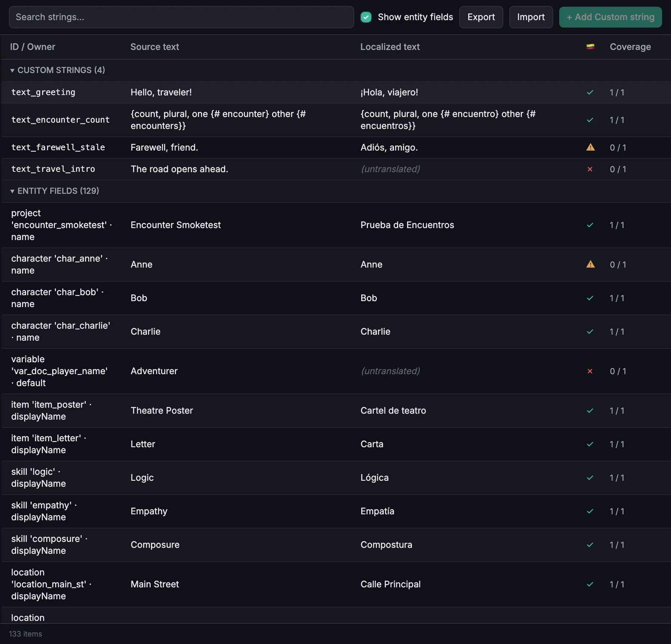Click the red X icon for text_travel_intro
The width and height of the screenshot is (671, 644).
pyautogui.click(x=590, y=169)
